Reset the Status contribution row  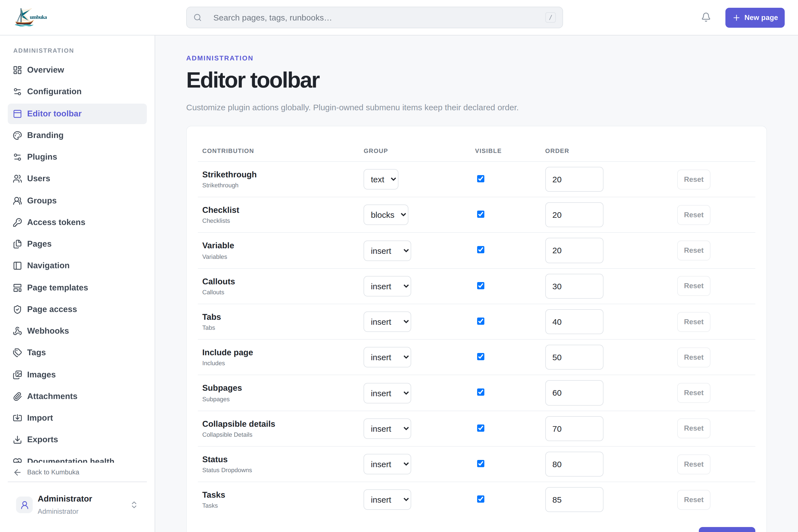pos(694,464)
